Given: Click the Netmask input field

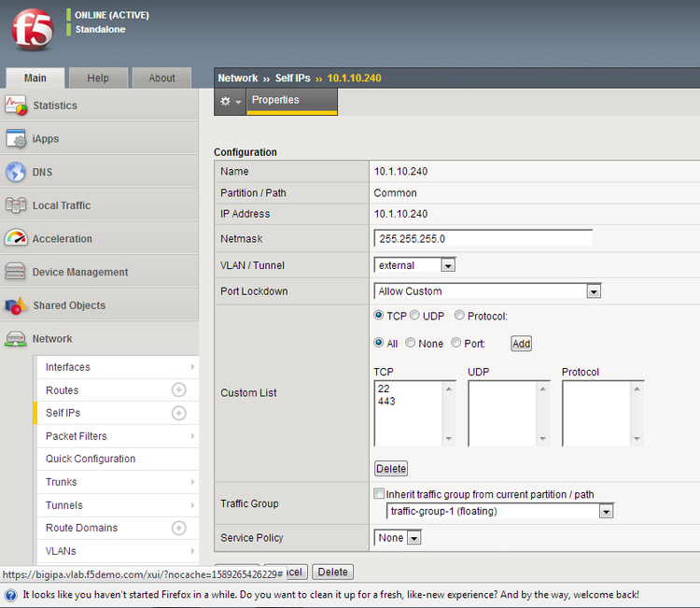Looking at the screenshot, I should [483, 238].
